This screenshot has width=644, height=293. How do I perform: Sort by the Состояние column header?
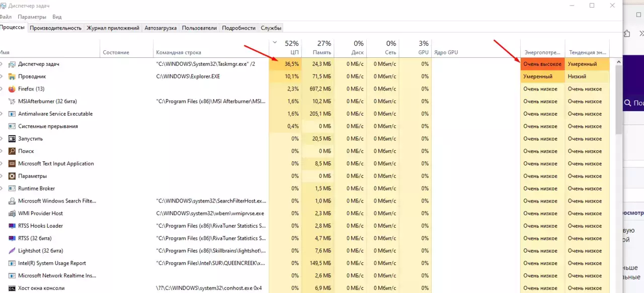coord(126,48)
